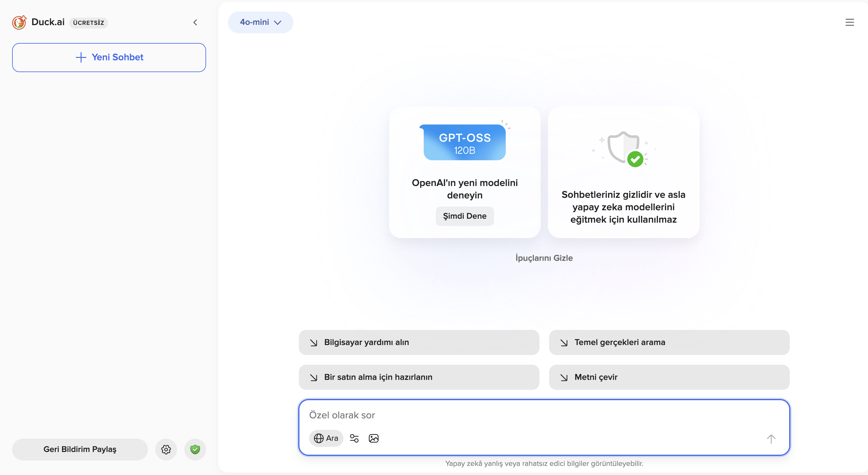Select the Bilgisayar yardımı alın suggestion

(x=419, y=342)
